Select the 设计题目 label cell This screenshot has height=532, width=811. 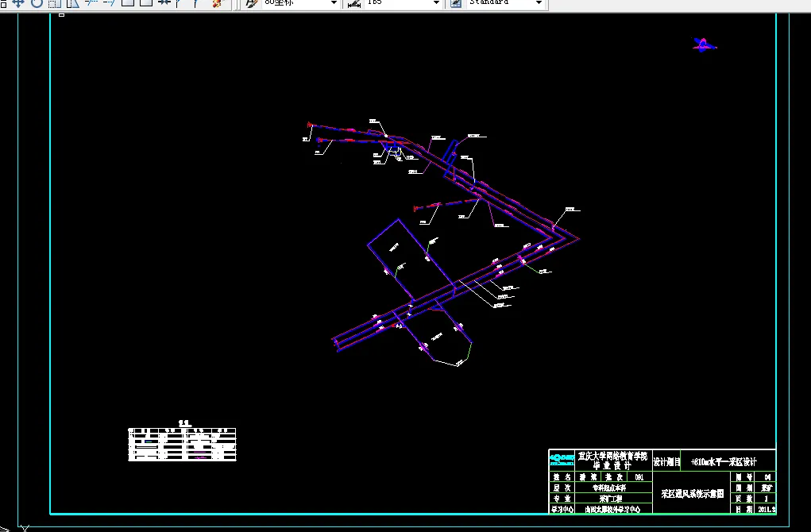[666, 461]
